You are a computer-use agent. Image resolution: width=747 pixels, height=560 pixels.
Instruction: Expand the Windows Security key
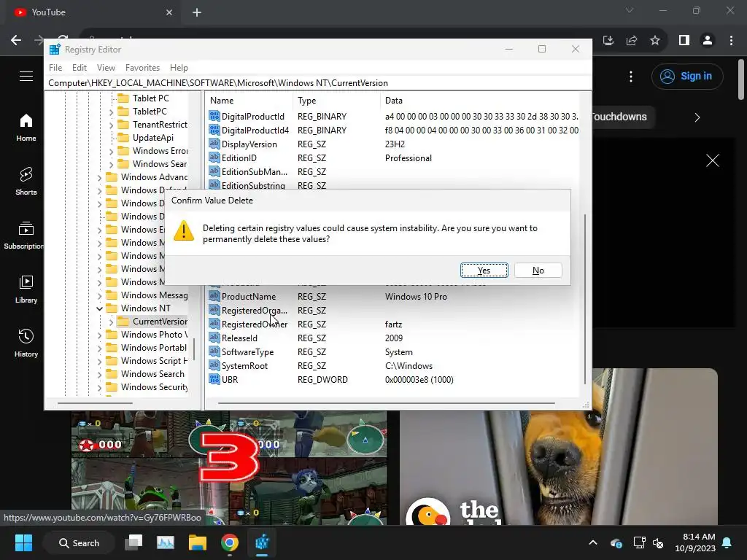99,388
